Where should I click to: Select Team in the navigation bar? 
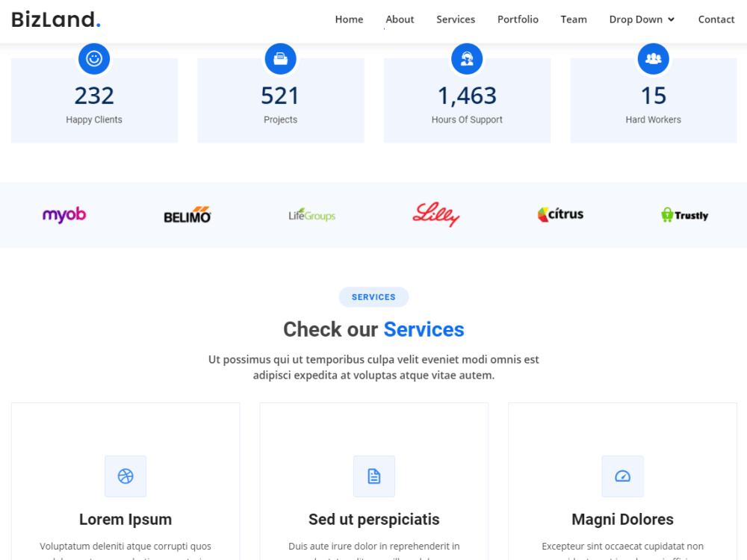coord(574,19)
